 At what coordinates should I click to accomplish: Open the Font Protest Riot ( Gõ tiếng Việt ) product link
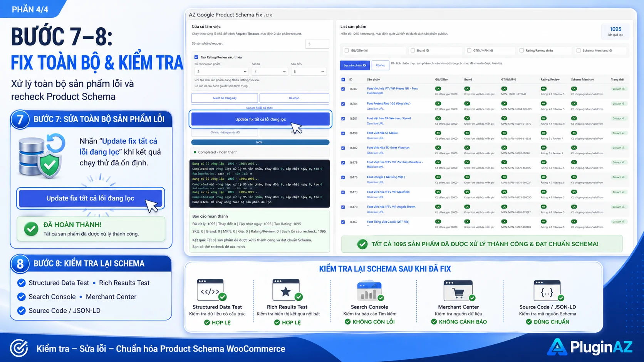click(x=389, y=103)
